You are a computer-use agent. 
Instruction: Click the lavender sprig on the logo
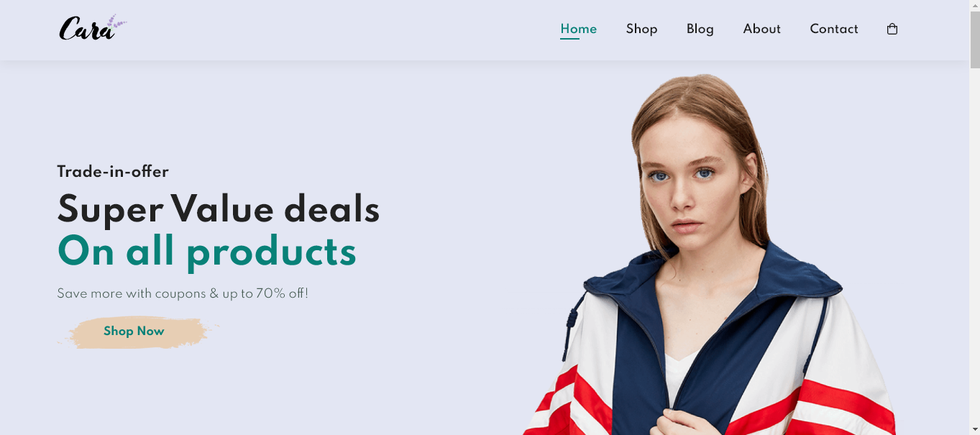117,23
